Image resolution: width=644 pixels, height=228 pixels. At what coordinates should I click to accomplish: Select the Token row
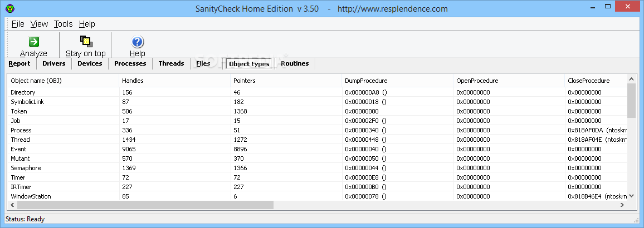click(x=318, y=111)
